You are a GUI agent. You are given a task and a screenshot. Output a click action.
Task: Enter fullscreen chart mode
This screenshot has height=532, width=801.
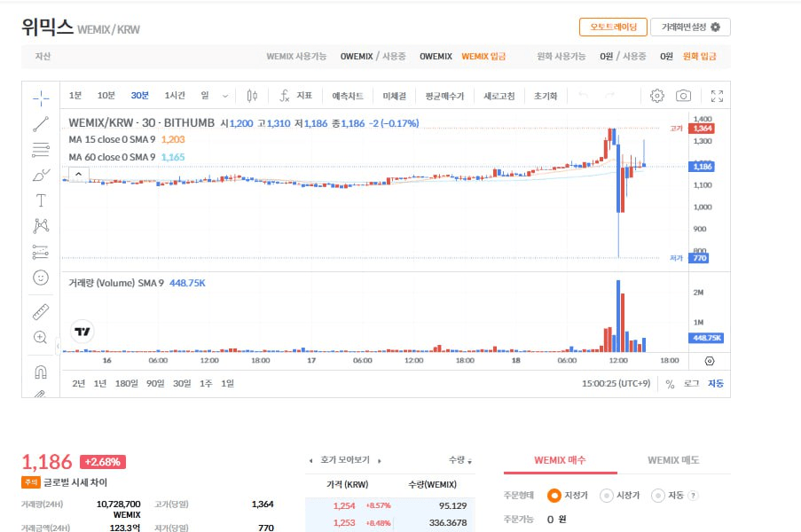point(718,96)
